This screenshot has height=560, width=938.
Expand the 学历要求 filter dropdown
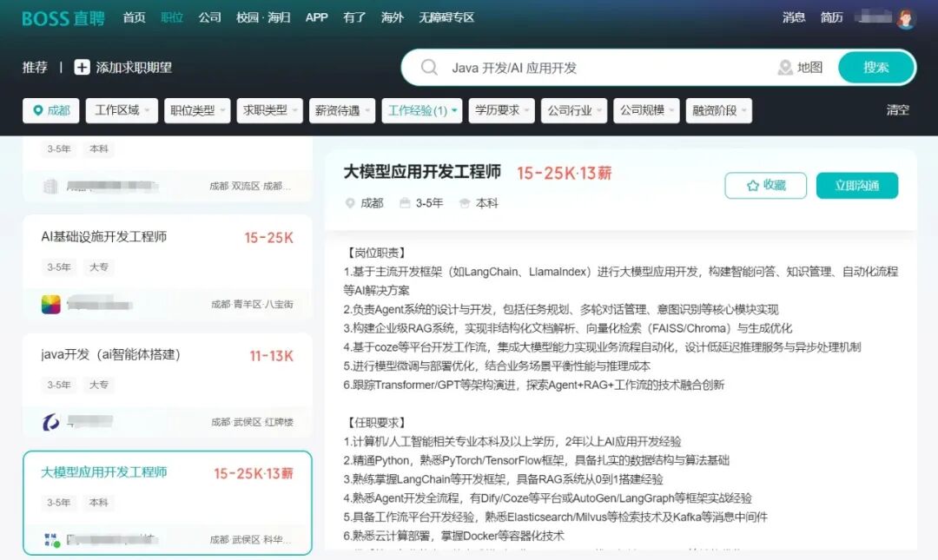pyautogui.click(x=501, y=110)
